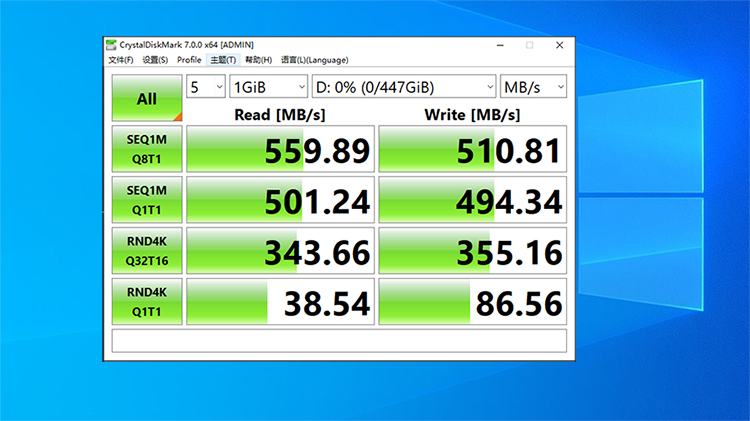Start the RND4K Q32T16 test
Image resolution: width=750 pixels, height=421 pixels.
coord(147,251)
